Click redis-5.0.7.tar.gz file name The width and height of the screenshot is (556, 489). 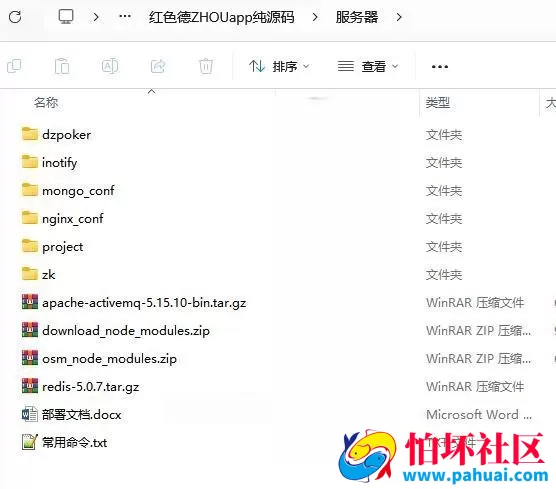point(90,387)
